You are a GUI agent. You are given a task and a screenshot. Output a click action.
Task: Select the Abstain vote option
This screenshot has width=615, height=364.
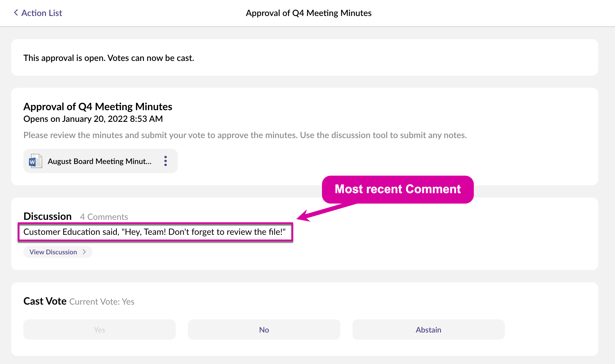click(x=428, y=329)
